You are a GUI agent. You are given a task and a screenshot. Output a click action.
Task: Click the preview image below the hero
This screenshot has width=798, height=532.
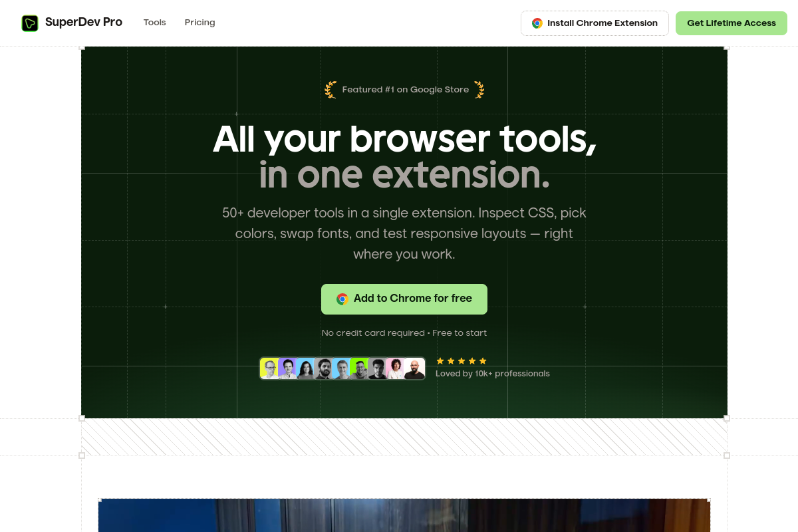(404, 515)
